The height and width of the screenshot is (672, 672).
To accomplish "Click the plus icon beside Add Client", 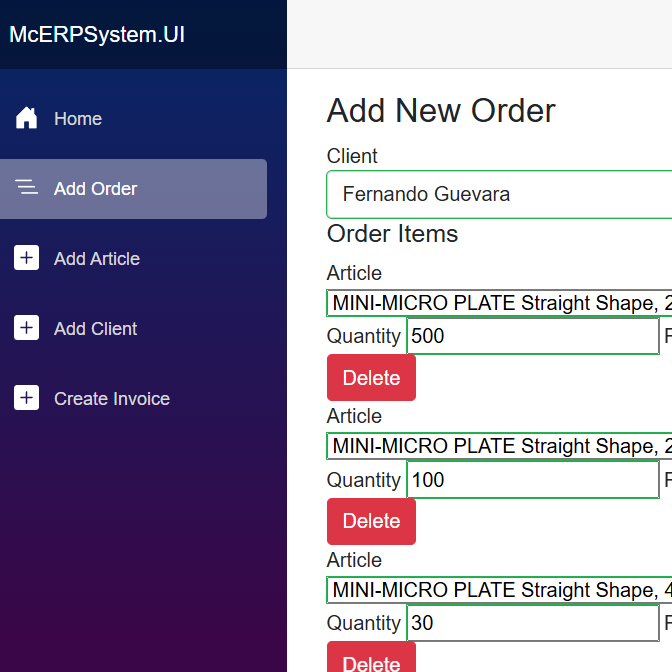I will point(27,328).
